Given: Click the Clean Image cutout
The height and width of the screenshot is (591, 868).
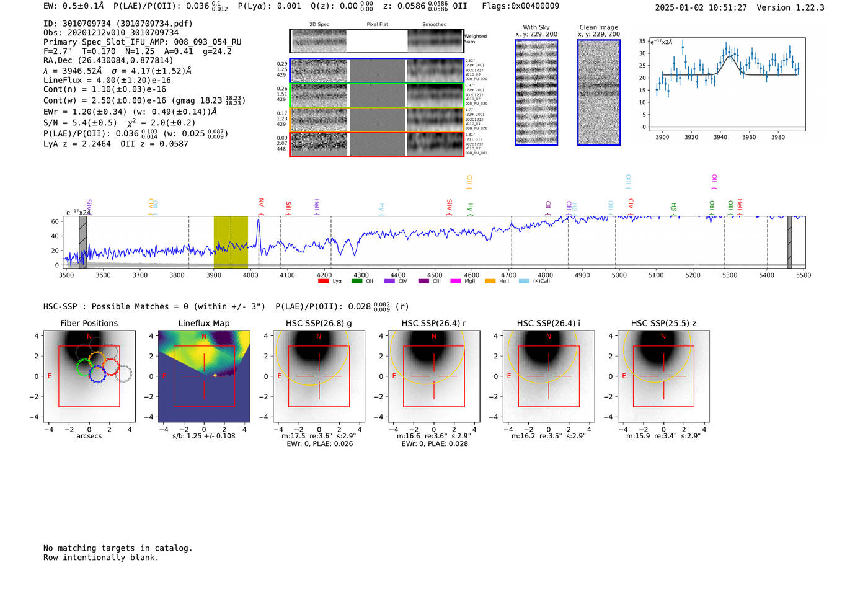Looking at the screenshot, I should [599, 92].
